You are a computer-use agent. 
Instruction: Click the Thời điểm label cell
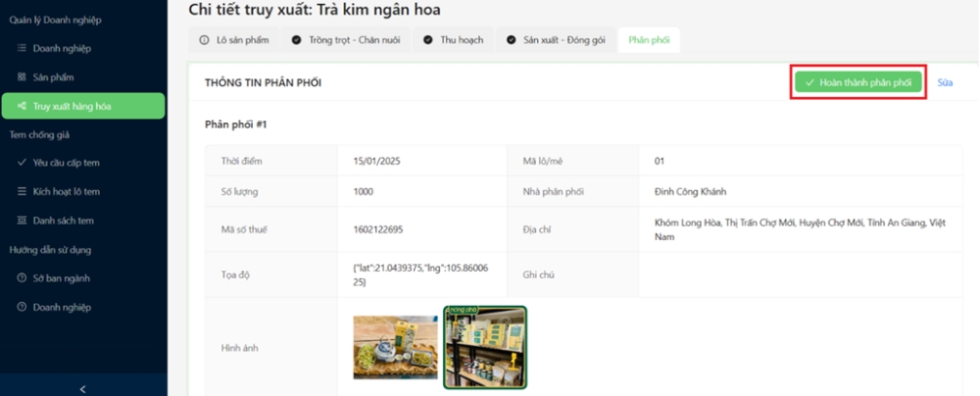pyautogui.click(x=271, y=162)
